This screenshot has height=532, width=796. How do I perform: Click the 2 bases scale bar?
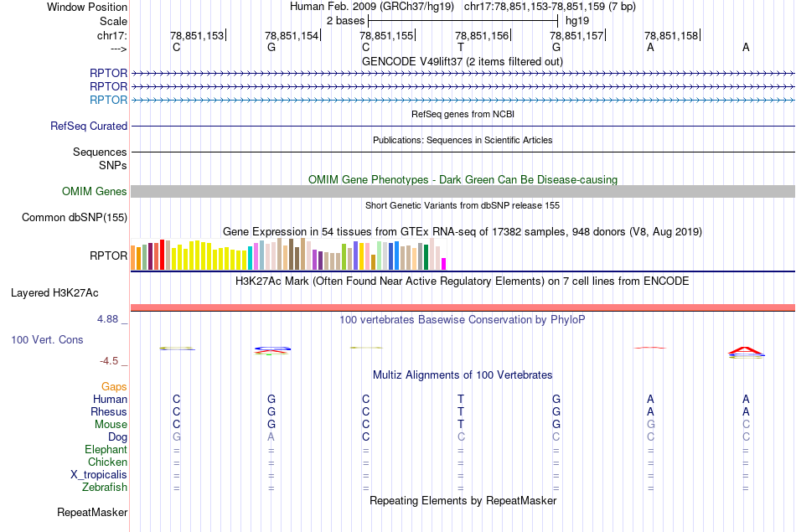463,21
